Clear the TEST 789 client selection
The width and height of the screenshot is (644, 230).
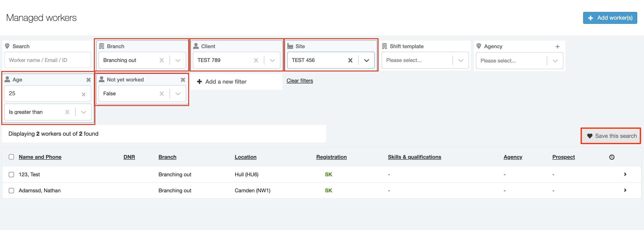pyautogui.click(x=256, y=60)
